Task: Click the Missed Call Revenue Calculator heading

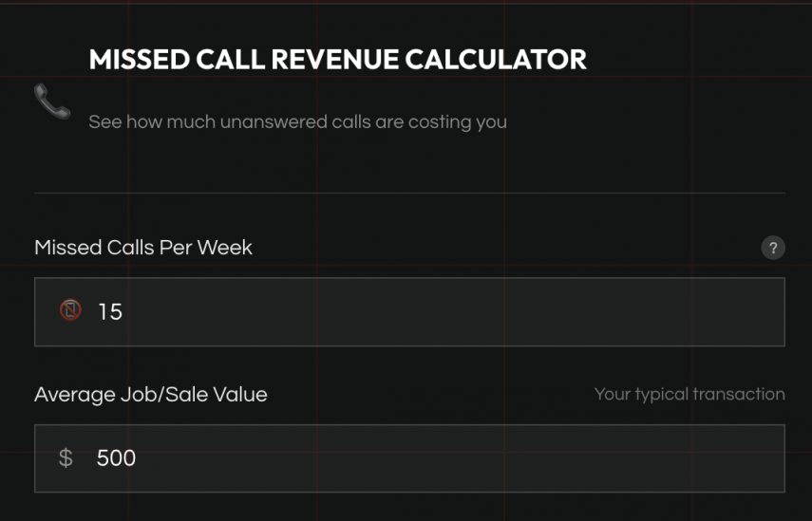Action: [337, 60]
